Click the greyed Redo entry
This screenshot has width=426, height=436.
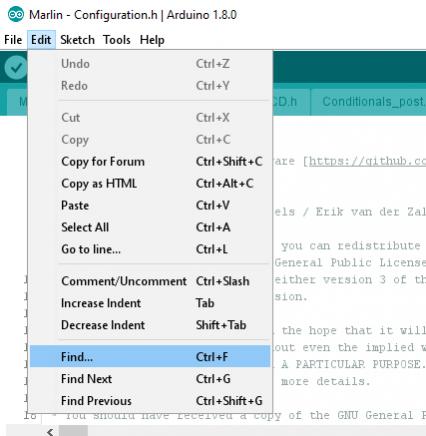(150, 86)
